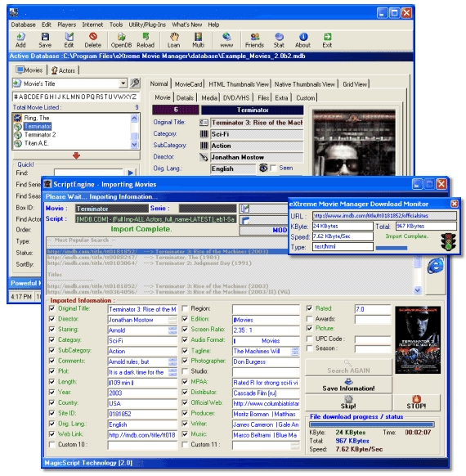Click the edit icon right of Serie field
Image resolution: width=466 pixels, height=476 pixels.
[245, 209]
